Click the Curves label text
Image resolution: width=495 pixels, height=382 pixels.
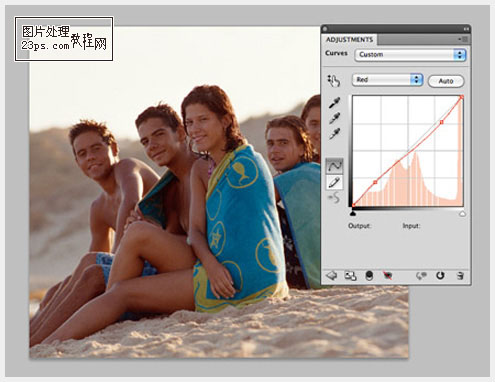point(336,53)
